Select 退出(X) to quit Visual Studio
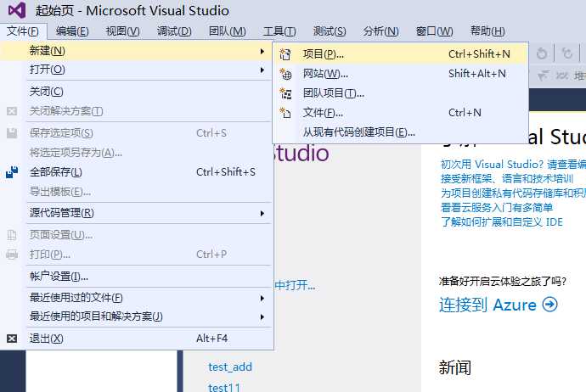This screenshot has width=586, height=392. pyautogui.click(x=137, y=339)
